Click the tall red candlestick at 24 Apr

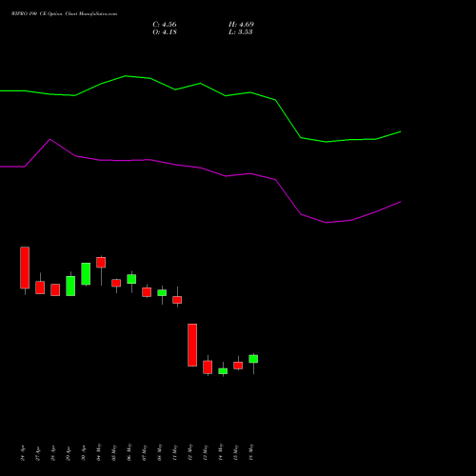(25, 268)
